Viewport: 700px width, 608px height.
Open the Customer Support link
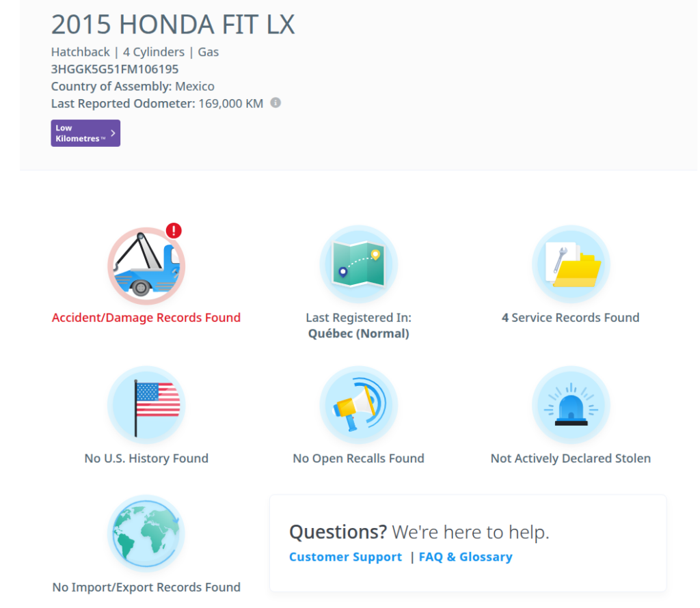tap(345, 557)
